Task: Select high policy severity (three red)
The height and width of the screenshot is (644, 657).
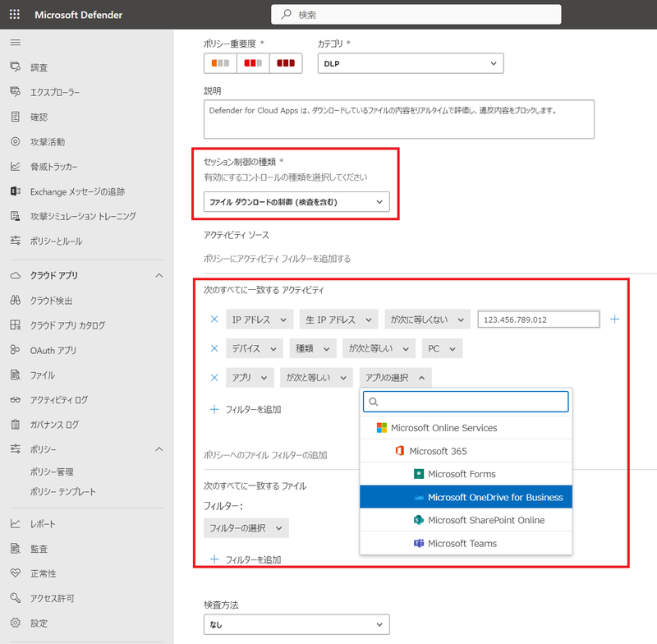Action: [x=286, y=63]
